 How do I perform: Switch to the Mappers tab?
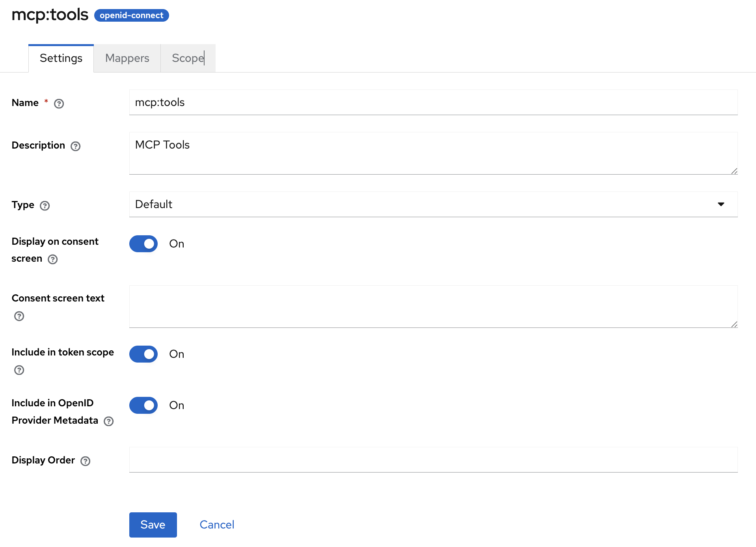pyautogui.click(x=127, y=58)
